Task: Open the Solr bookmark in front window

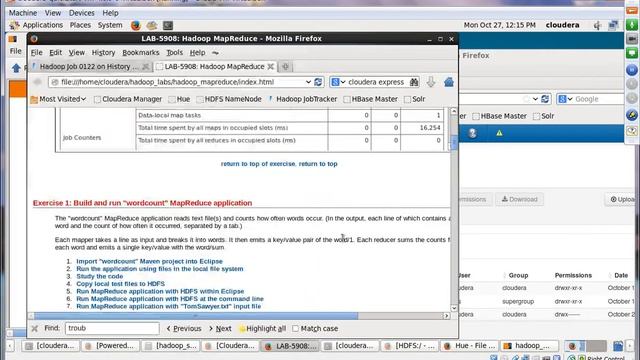Action: coord(415,99)
